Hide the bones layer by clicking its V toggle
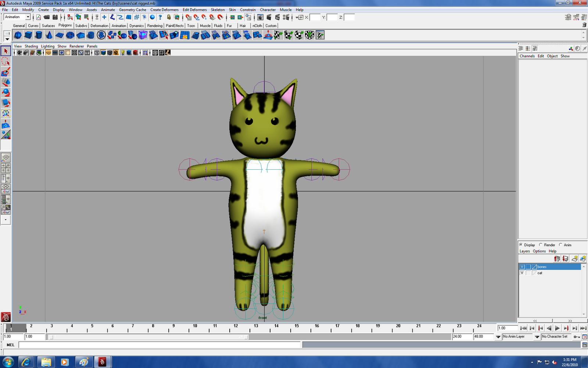Viewport: 588px width, 368px height. pos(522,267)
